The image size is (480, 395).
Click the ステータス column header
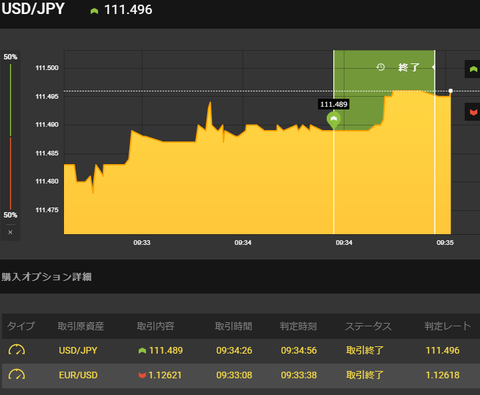point(368,326)
